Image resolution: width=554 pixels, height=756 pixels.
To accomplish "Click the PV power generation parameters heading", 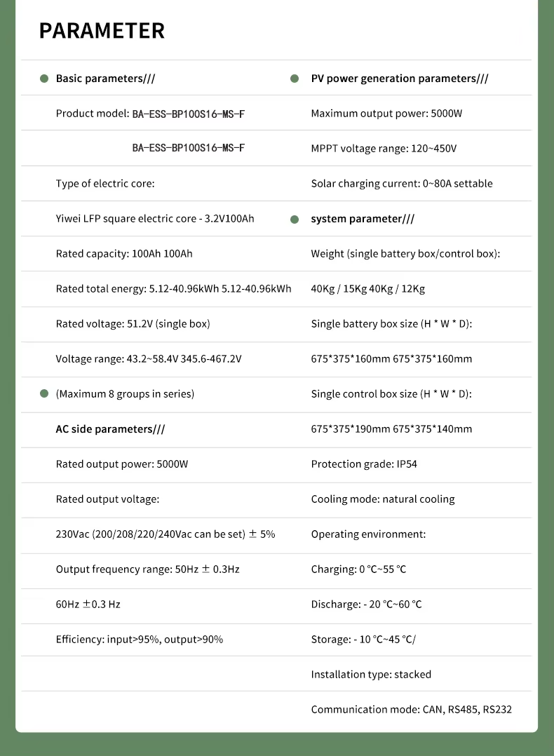I will tap(400, 79).
